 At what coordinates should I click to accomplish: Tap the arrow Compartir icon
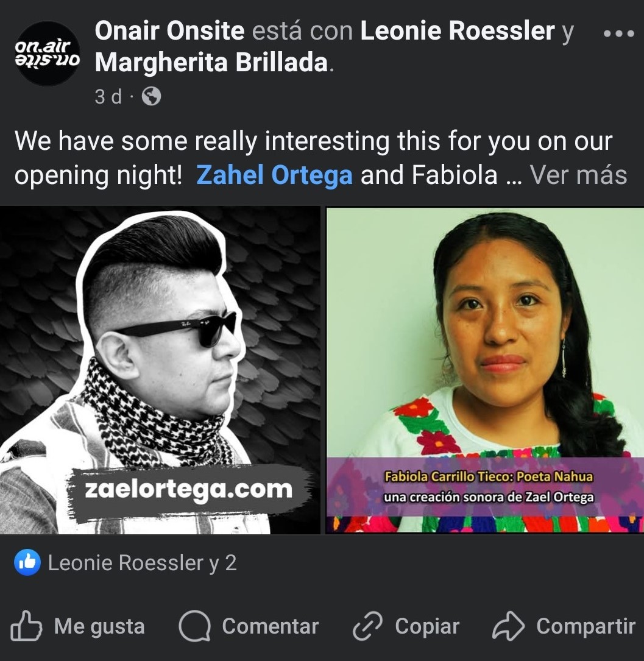point(508,626)
